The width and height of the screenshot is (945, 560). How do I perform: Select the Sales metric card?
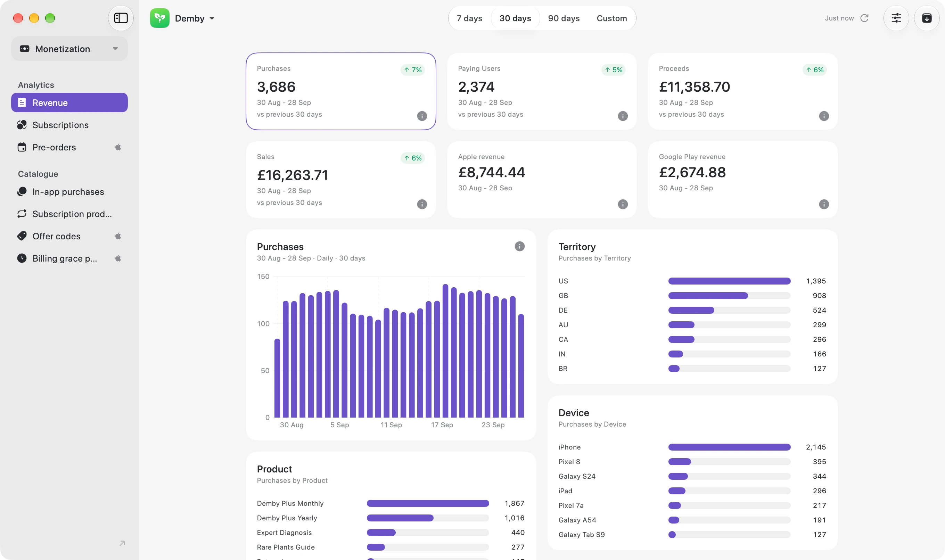(341, 180)
